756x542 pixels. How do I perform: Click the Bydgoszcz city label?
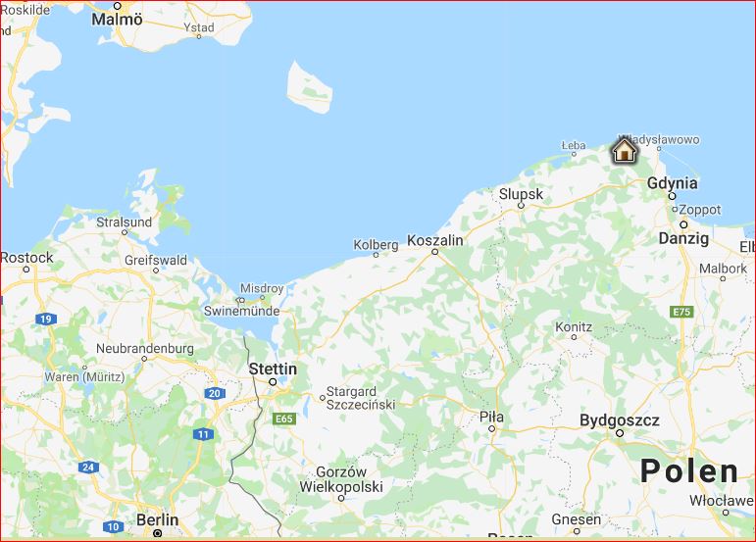(x=620, y=420)
